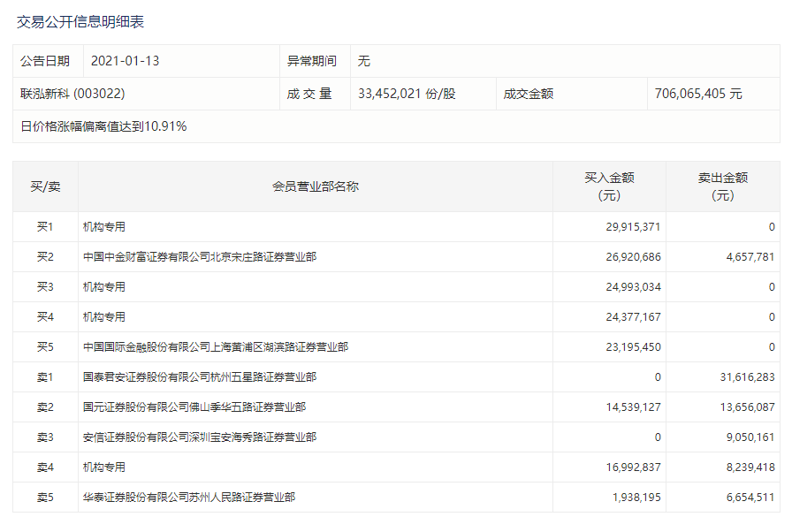This screenshot has height=532, width=792.
Task: Select the 买4 row label
Action: click(45, 317)
